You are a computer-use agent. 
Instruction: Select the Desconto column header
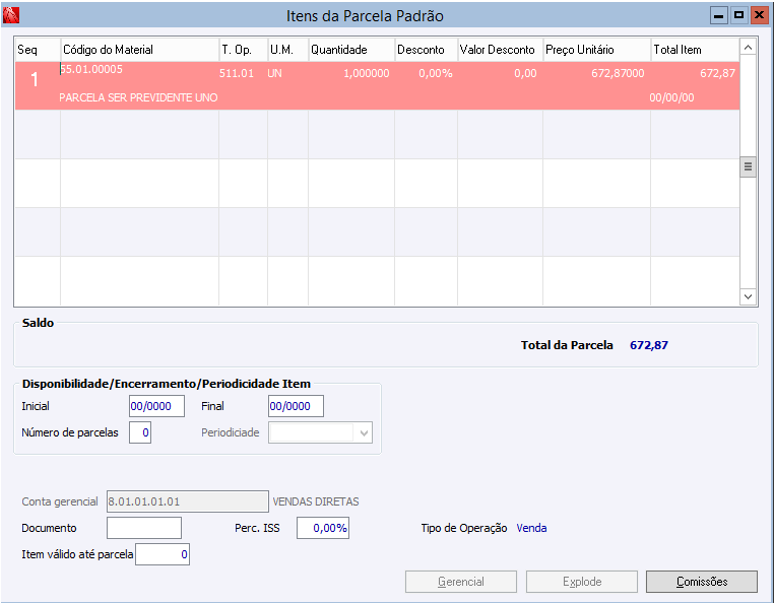tap(426, 50)
